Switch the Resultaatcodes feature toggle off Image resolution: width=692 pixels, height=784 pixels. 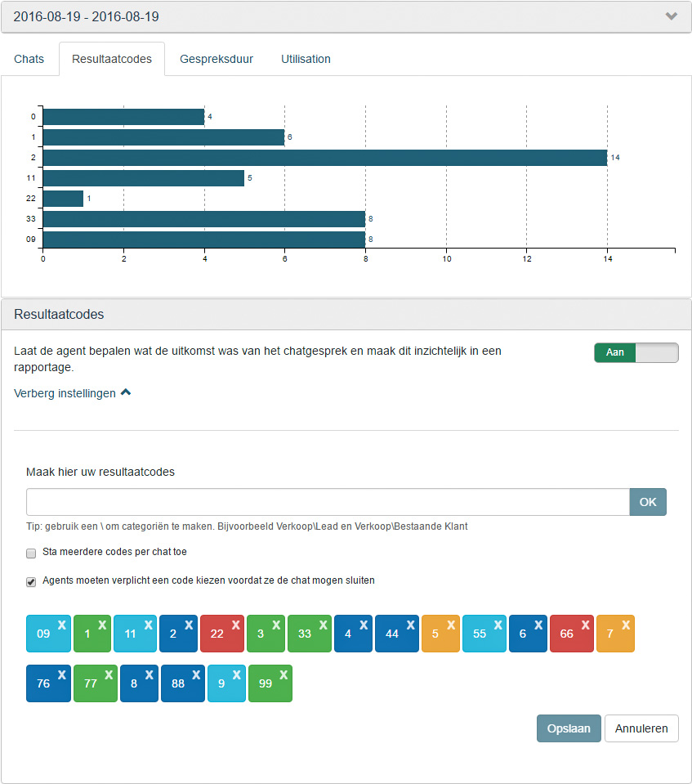coord(636,352)
